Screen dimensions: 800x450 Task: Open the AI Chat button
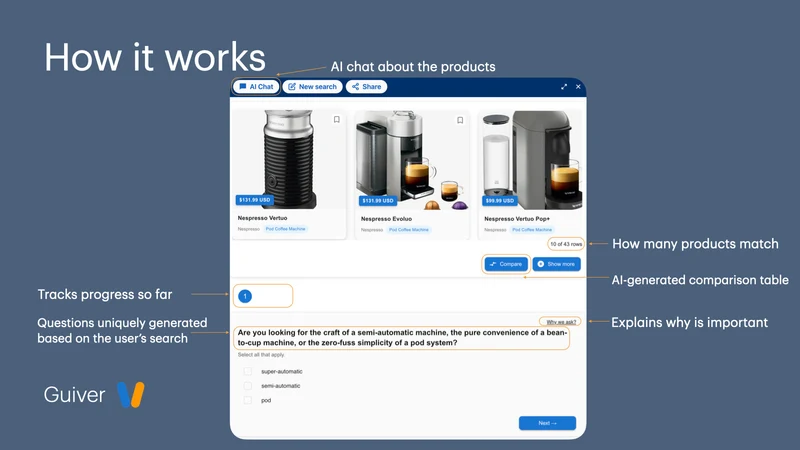tap(256, 87)
